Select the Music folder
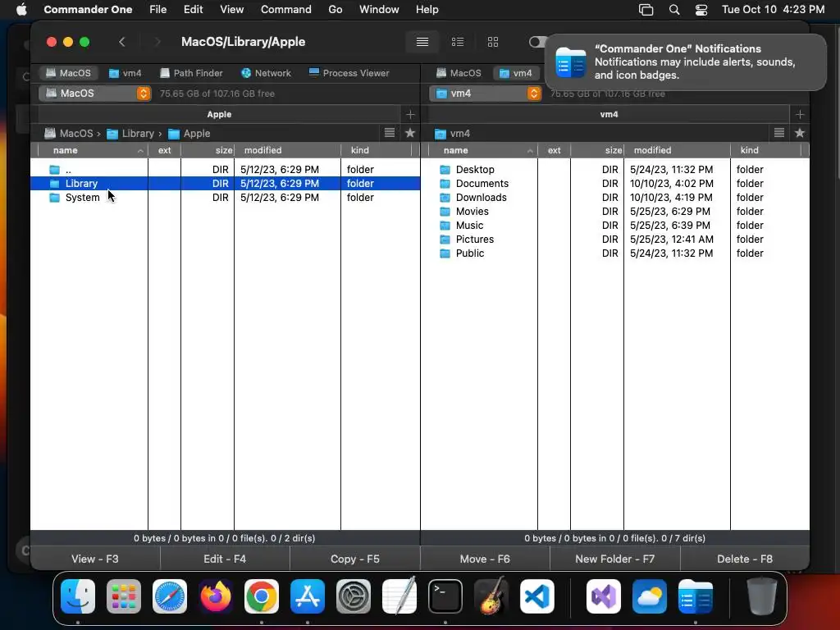840x630 pixels. pos(615,225)
